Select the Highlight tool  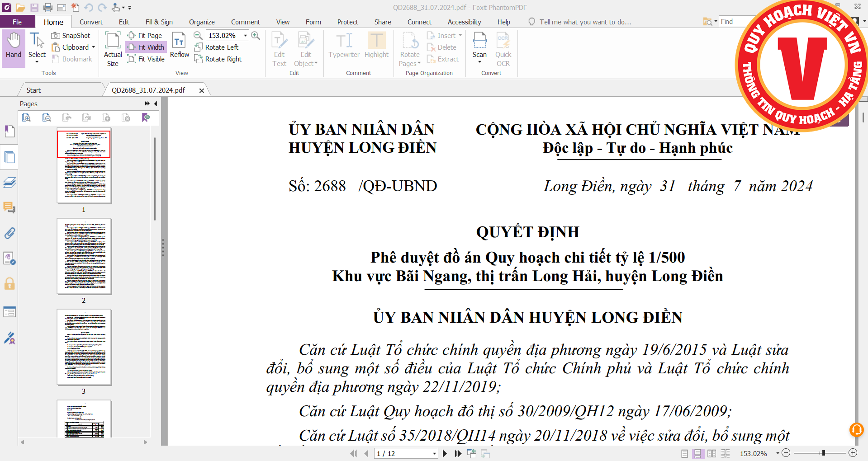click(376, 47)
